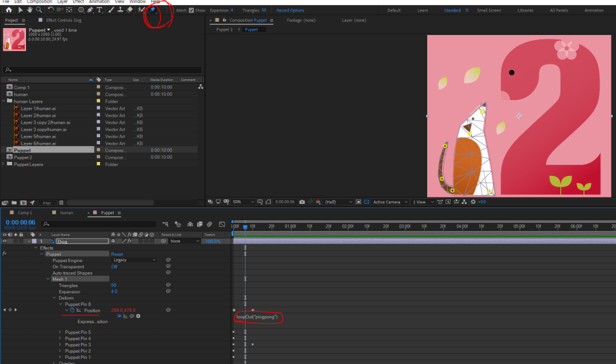Select the Puppet Pin tool

(153, 10)
